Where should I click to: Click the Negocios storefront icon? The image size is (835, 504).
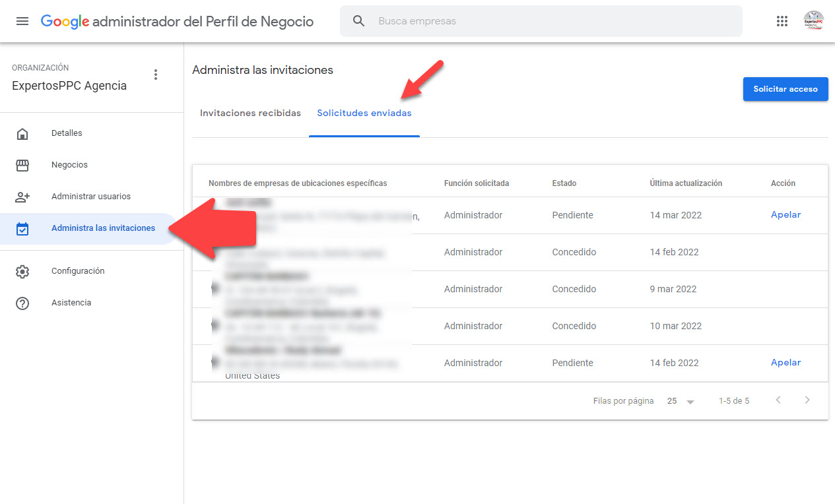[x=22, y=165]
